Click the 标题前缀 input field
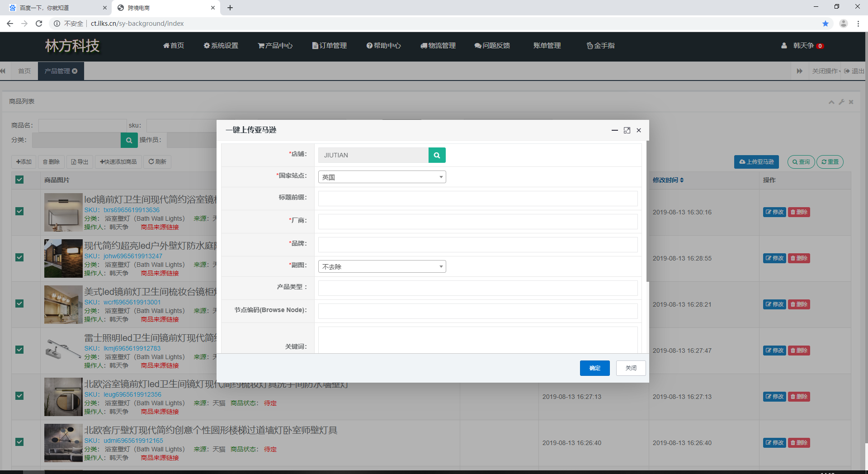The image size is (868, 474). pos(478,199)
